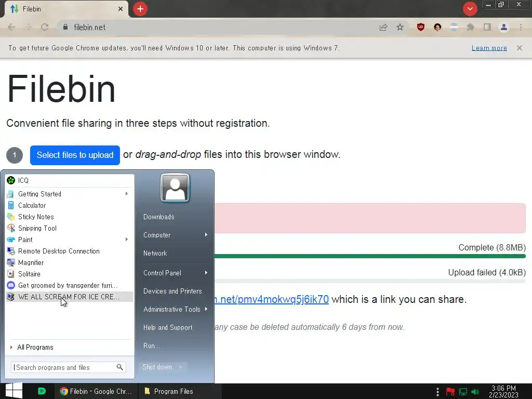Close the Filebin tab
This screenshot has height=399, width=532.
point(121,9)
